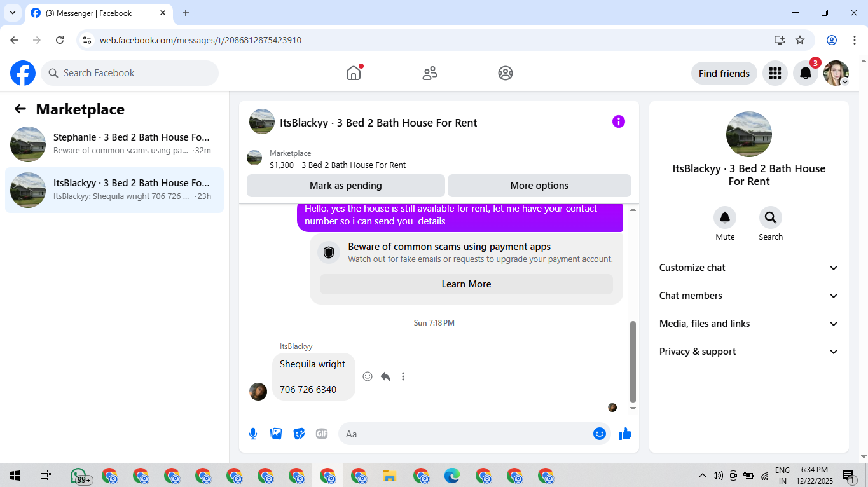Open a new browser tab
Image resolution: width=868 pixels, height=487 pixels.
pos(186,13)
